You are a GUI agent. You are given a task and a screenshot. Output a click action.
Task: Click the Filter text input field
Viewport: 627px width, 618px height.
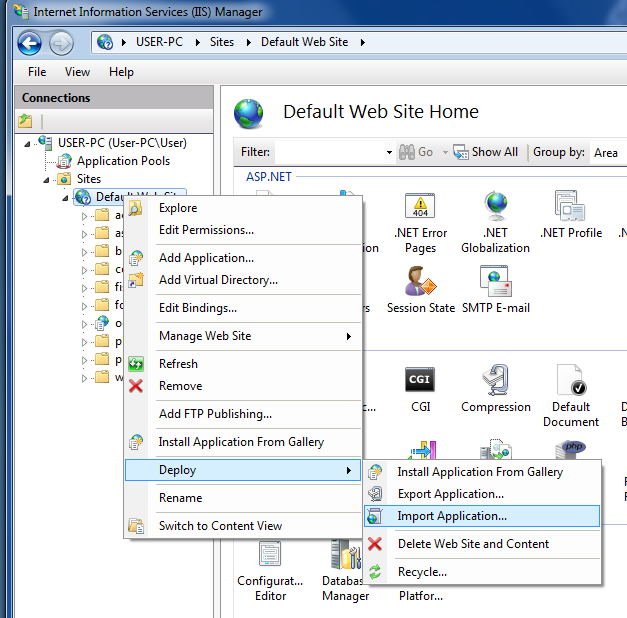click(328, 152)
